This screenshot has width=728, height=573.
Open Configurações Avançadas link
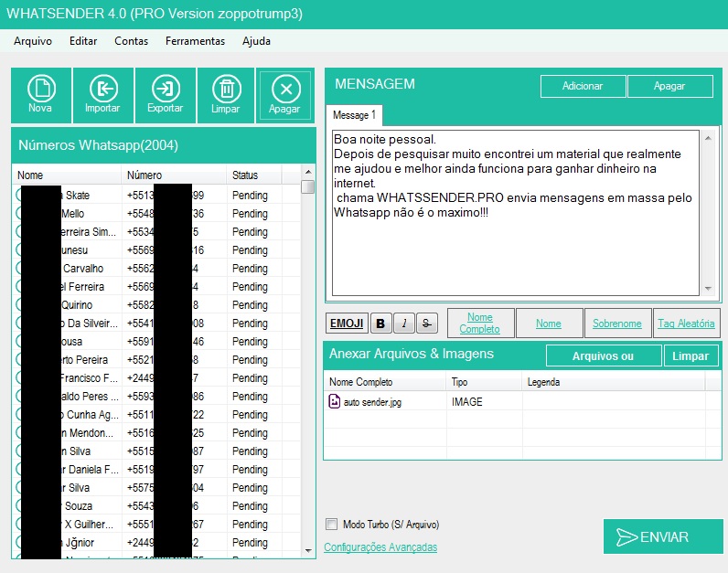pos(380,547)
